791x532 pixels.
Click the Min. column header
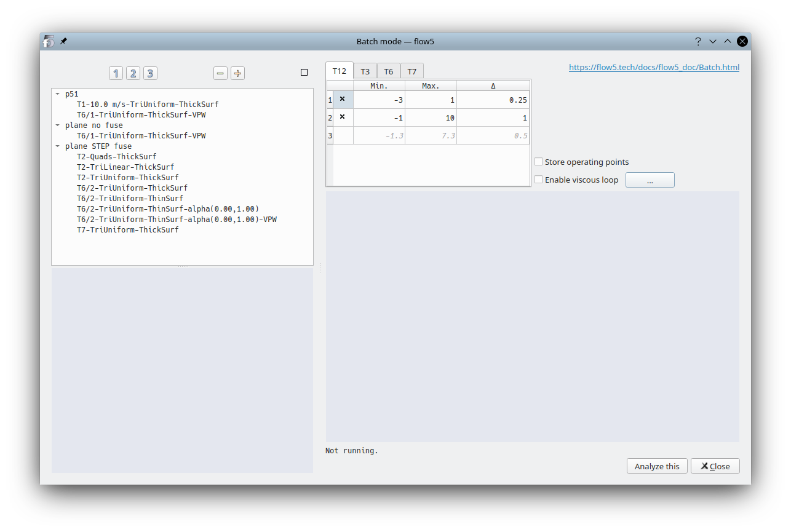coord(379,85)
